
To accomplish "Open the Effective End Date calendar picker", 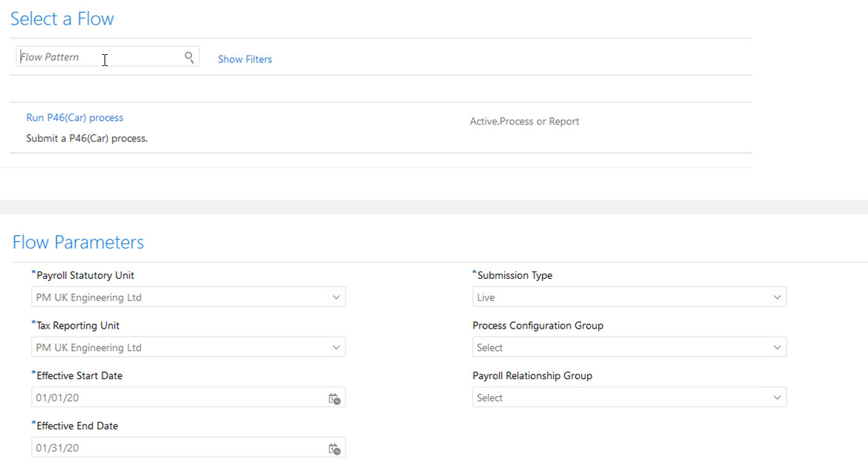I will tap(334, 449).
